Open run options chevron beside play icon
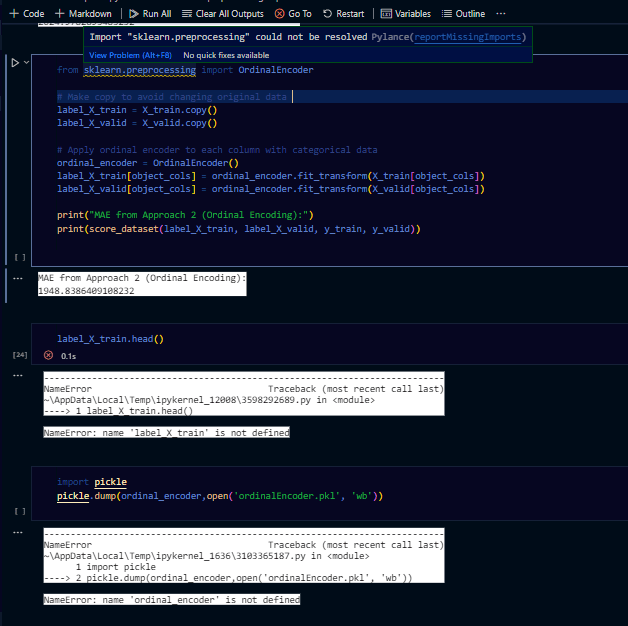Screen dimensions: 628x626 pos(26,62)
